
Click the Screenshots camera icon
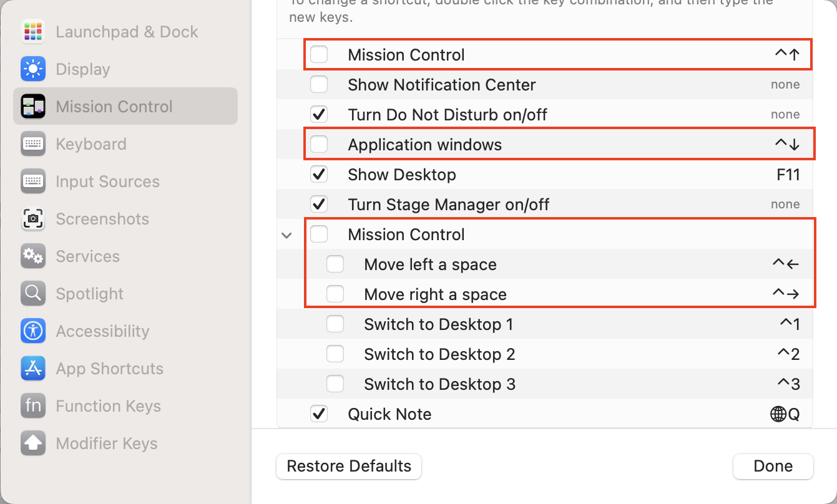click(x=32, y=219)
